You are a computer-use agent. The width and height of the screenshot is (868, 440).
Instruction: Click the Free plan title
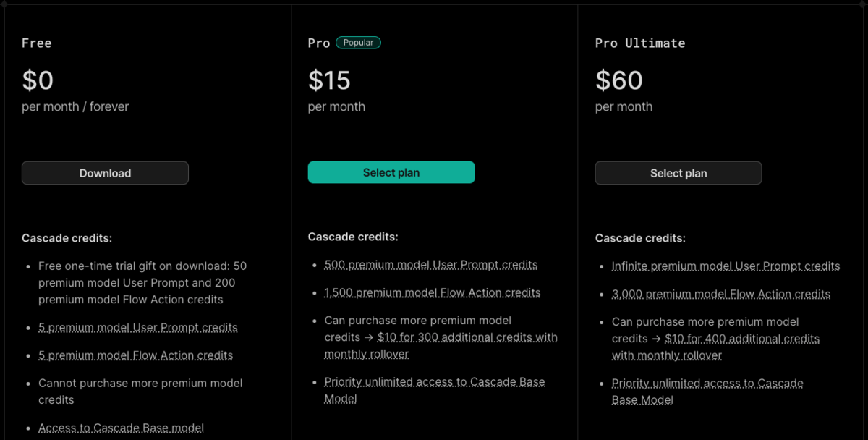(37, 43)
